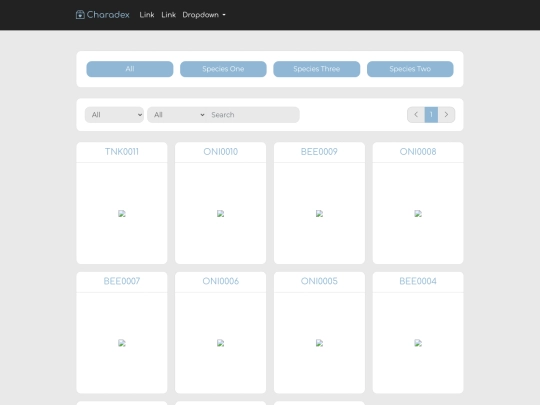This screenshot has height=405, width=540.
Task: Go to next page arrow
Action: pos(446,115)
